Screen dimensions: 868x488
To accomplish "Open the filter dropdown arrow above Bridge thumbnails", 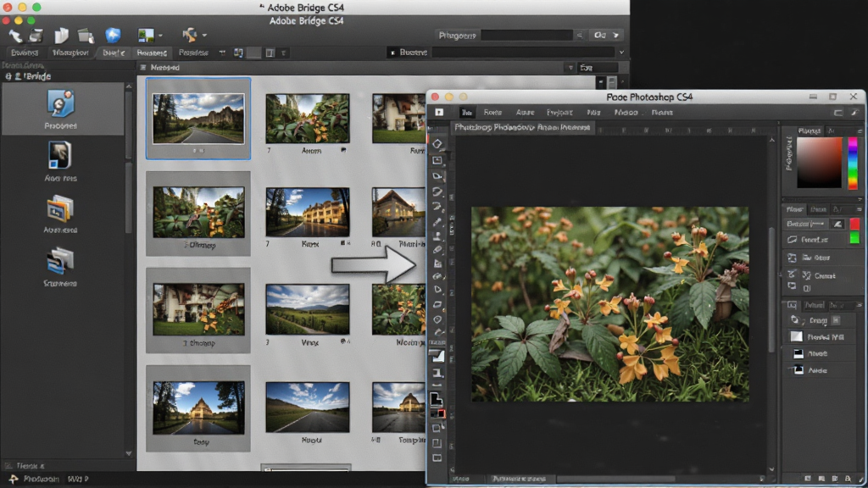I will [570, 68].
